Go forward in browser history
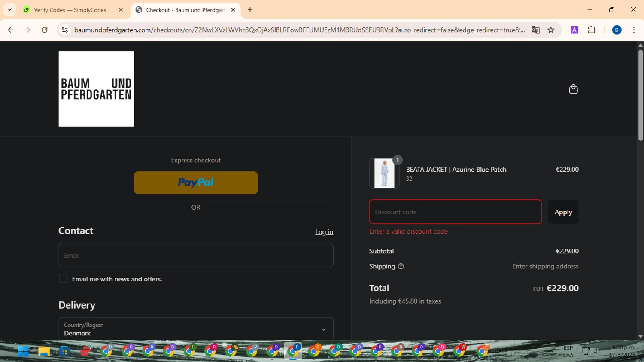The image size is (644, 362). [x=27, y=30]
